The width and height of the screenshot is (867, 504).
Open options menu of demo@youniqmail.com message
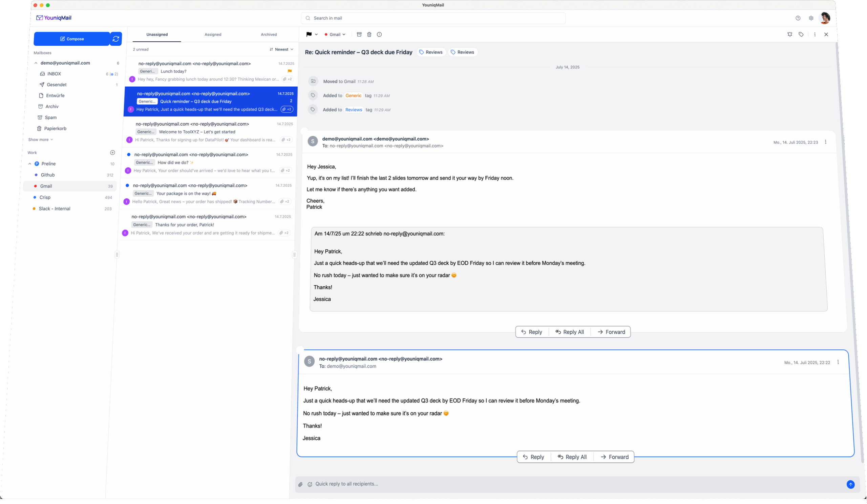(x=825, y=142)
